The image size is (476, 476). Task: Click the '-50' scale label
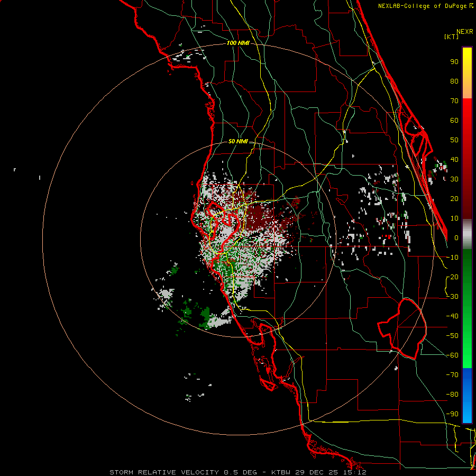452,336
